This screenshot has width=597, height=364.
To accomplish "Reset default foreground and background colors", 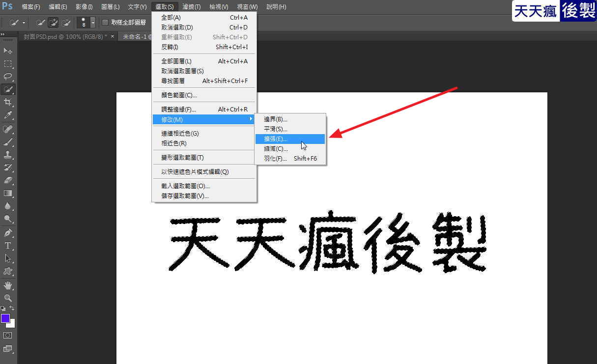I will pyautogui.click(x=3, y=308).
